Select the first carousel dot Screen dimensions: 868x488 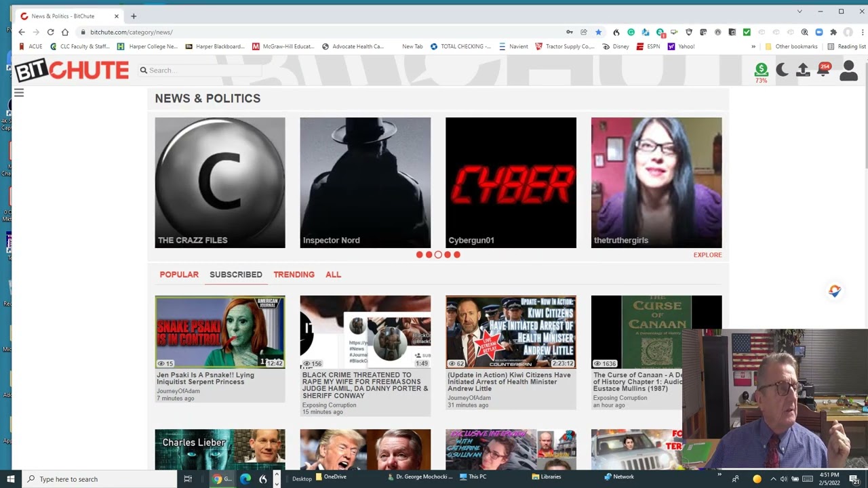tap(419, 255)
